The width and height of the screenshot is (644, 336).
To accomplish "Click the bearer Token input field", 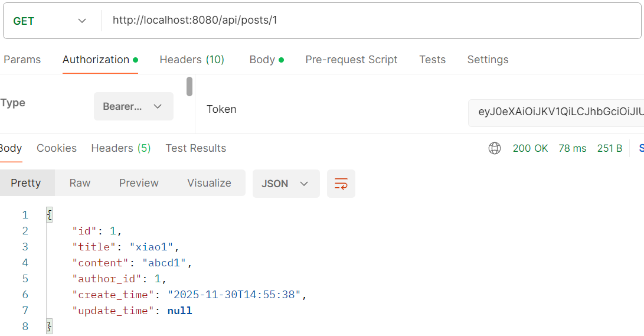I will pos(555,111).
